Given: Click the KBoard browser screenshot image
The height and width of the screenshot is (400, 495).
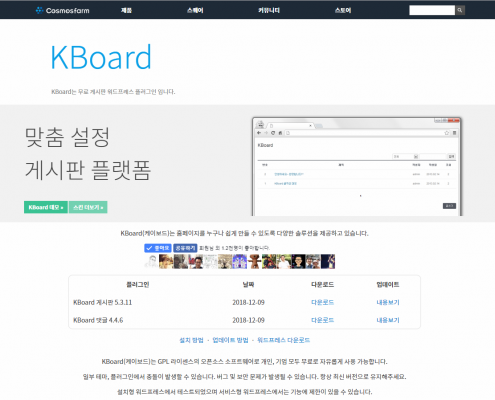Looking at the screenshot, I should (357, 166).
